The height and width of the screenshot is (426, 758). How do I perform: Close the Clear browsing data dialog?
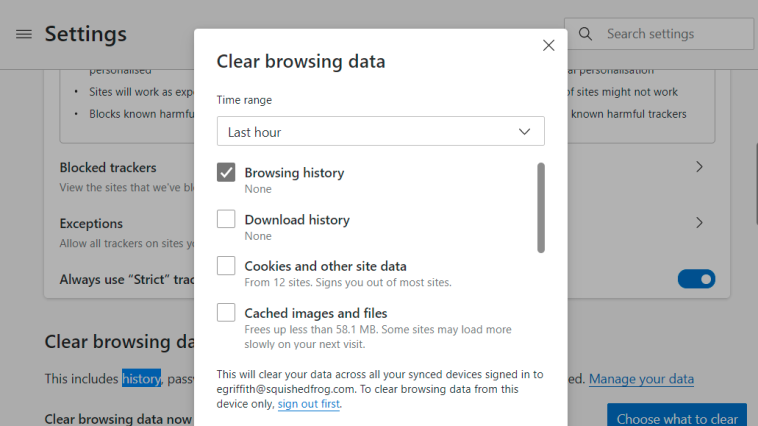(548, 45)
